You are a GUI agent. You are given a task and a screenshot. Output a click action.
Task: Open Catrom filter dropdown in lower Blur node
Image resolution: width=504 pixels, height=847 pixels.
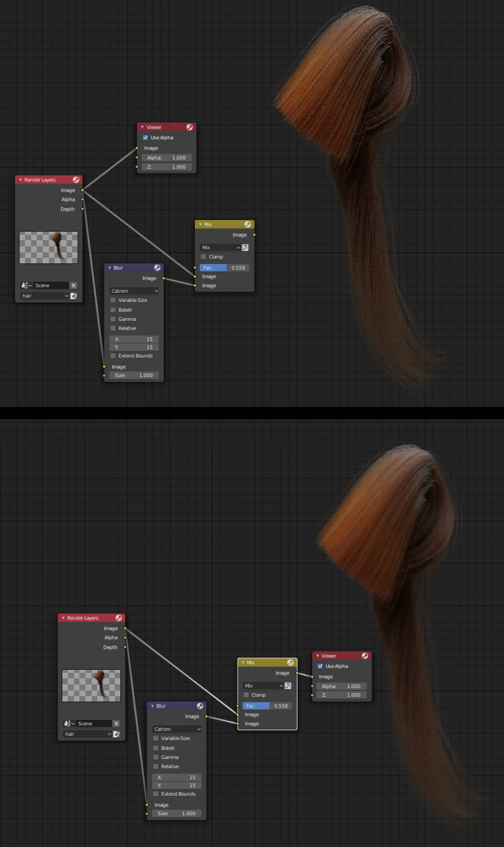coord(177,729)
